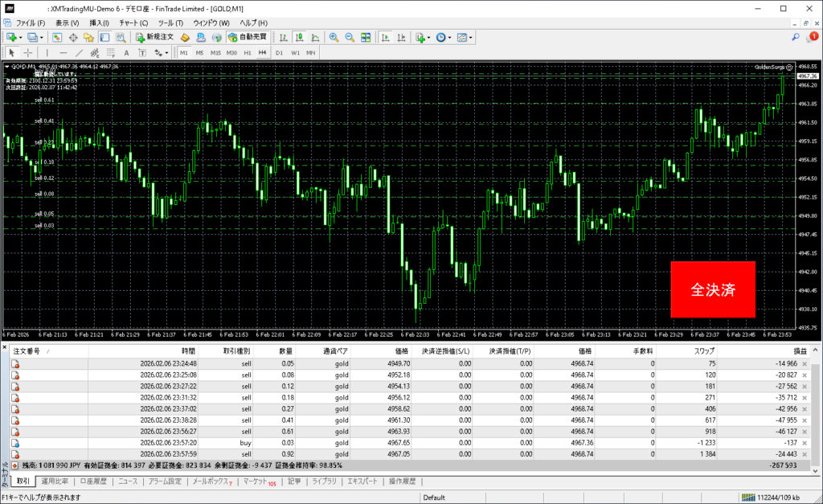Select the text label 'A' tool
823x504 pixels.
pyautogui.click(x=126, y=52)
